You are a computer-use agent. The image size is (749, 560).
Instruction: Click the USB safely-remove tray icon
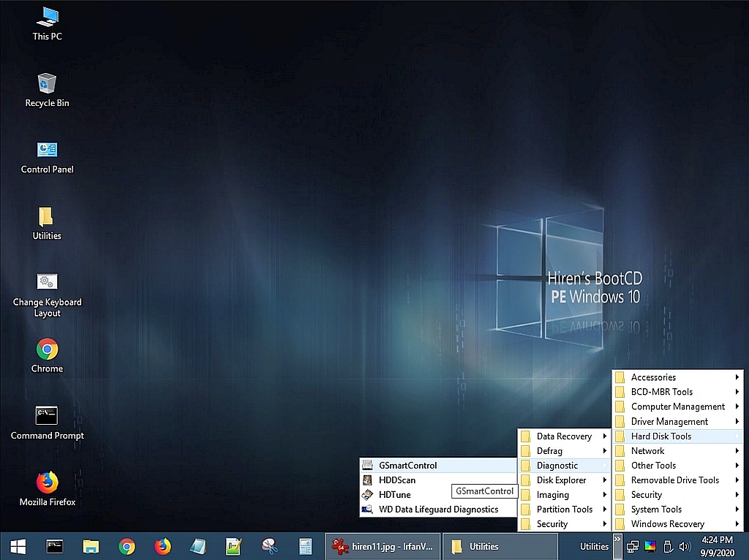[x=669, y=547]
